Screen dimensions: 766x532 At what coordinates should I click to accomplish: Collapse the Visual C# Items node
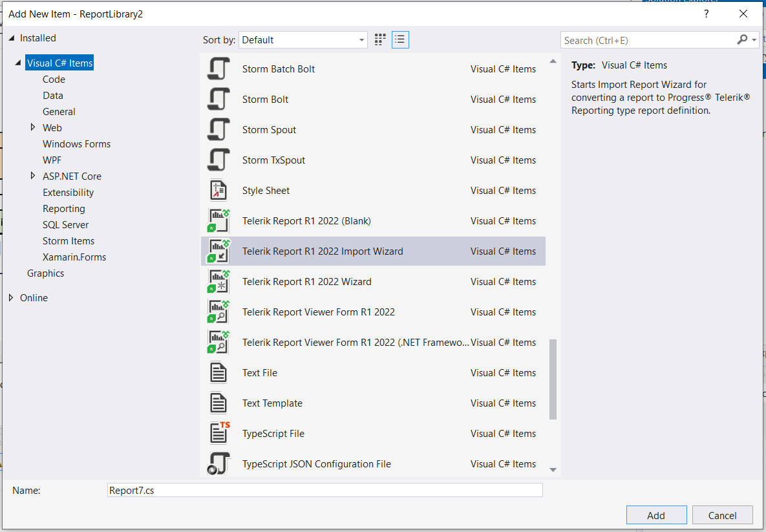(18, 63)
